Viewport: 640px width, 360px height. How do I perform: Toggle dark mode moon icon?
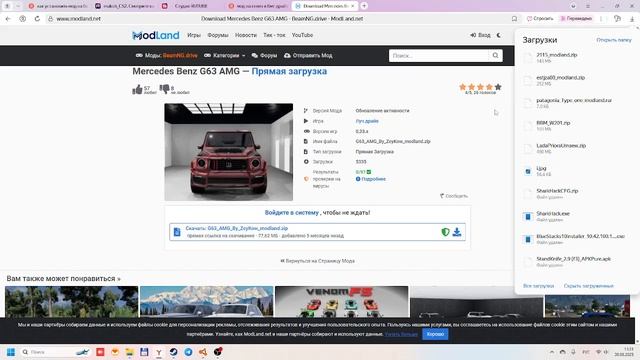point(499,35)
